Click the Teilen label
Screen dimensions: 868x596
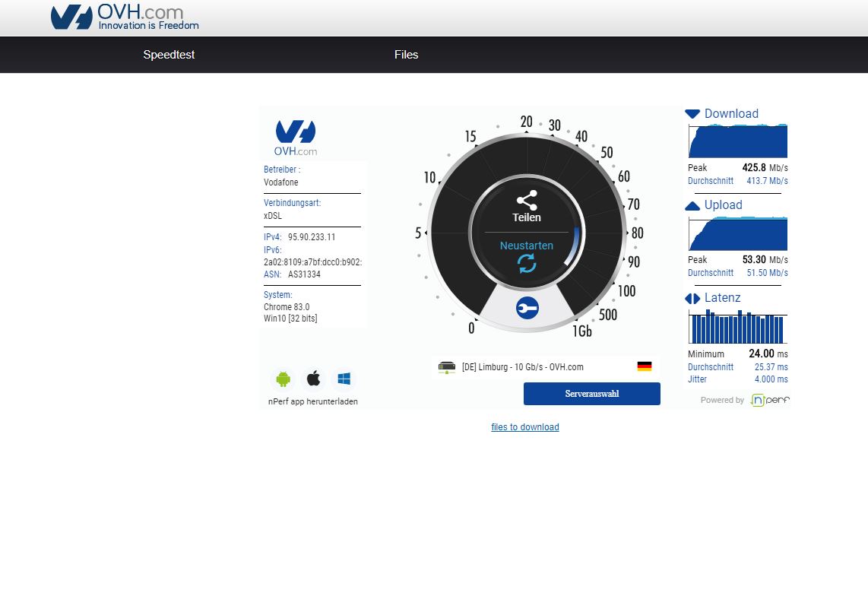(x=527, y=217)
